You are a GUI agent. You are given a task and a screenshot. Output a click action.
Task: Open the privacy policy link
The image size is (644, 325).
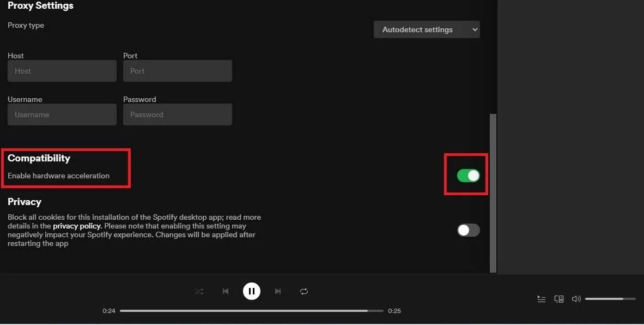point(77,226)
